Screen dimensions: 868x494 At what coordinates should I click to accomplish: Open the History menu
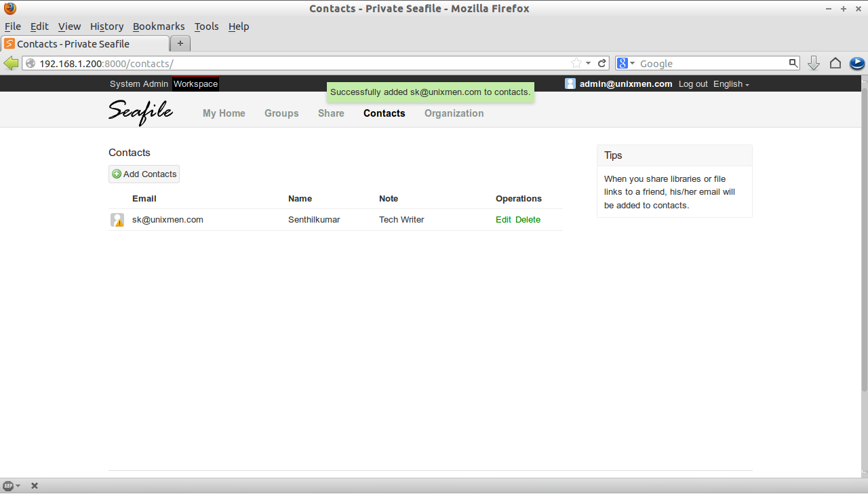click(106, 26)
